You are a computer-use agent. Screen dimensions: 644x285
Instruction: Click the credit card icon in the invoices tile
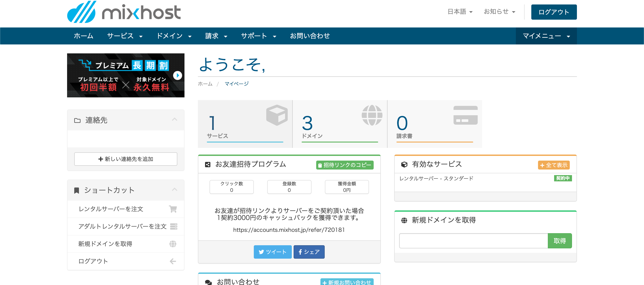coord(465,115)
